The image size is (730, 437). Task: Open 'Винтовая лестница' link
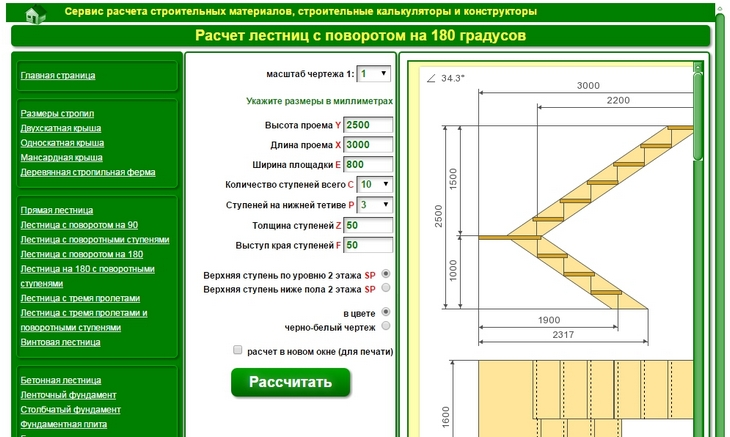(60, 342)
